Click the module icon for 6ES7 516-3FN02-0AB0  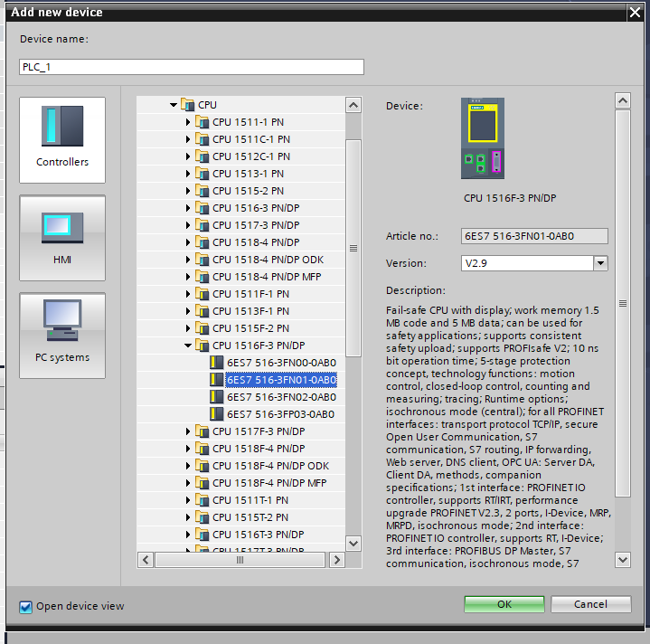point(216,397)
